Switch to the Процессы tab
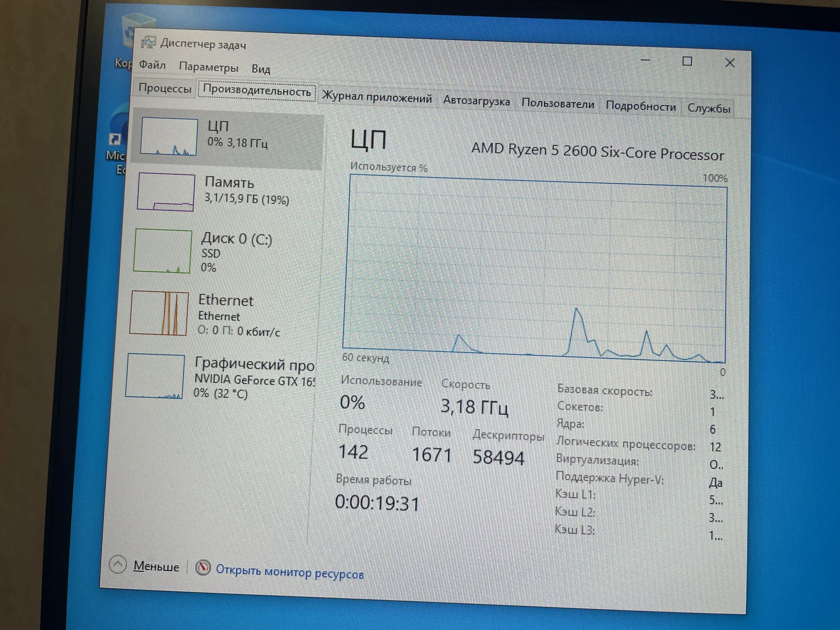The height and width of the screenshot is (630, 840). click(164, 88)
